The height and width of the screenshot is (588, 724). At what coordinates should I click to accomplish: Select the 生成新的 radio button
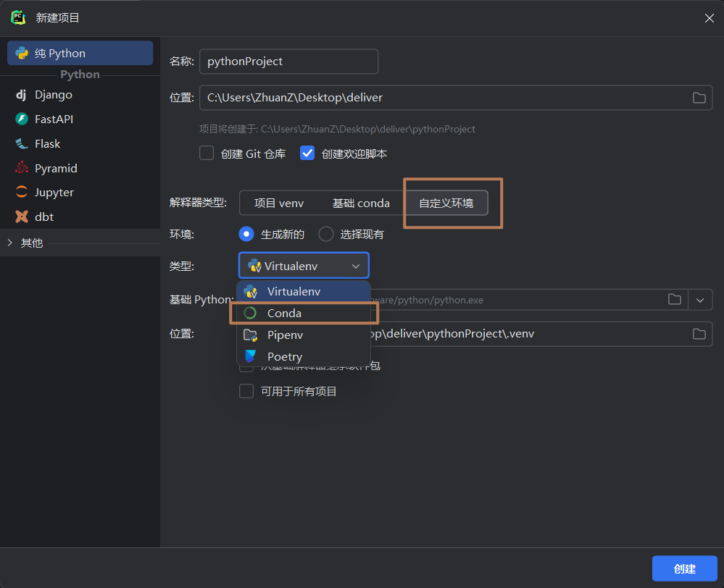(246, 235)
